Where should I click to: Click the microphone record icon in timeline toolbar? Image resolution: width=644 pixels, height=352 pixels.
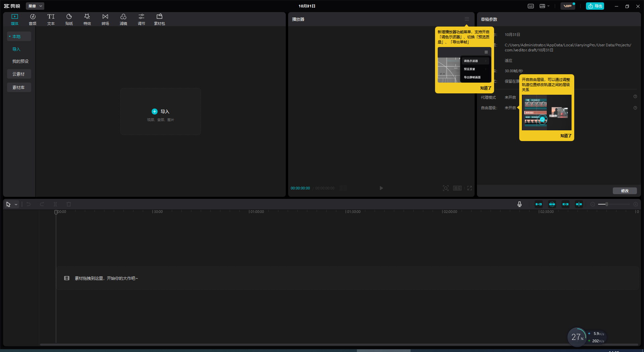(520, 204)
